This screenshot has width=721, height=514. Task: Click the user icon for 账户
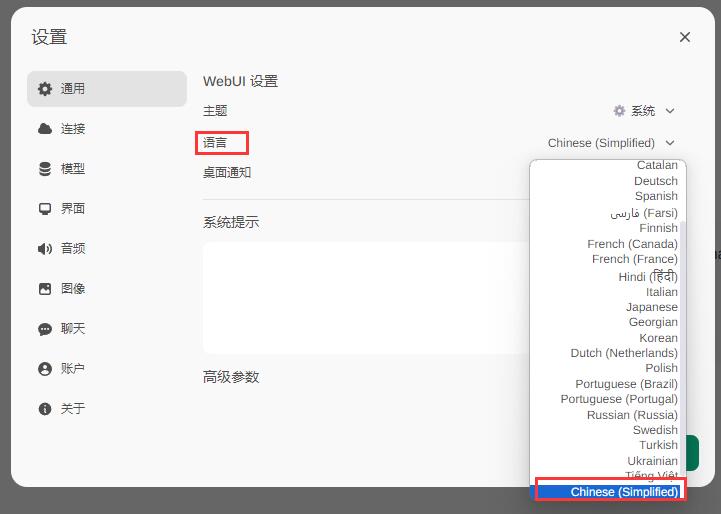point(45,369)
